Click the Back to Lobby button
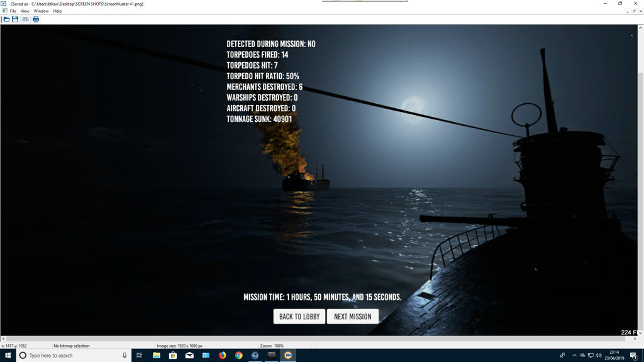The image size is (644, 362). [299, 317]
